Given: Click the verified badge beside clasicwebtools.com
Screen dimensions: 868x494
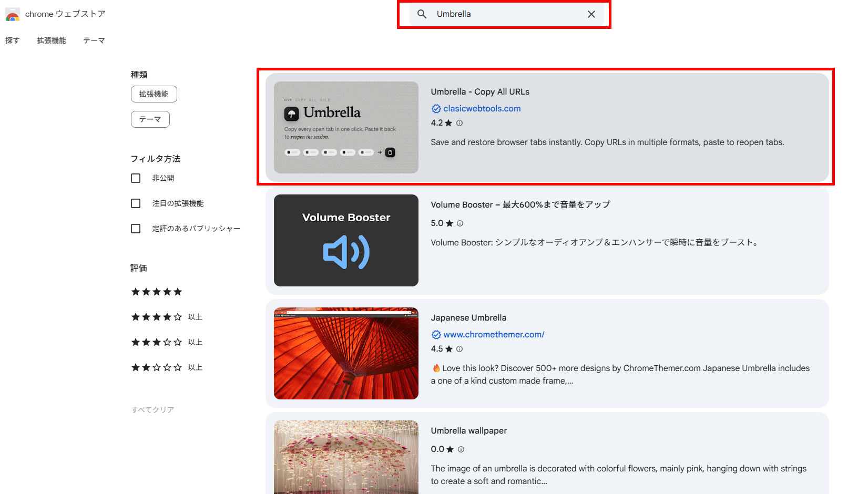Looking at the screenshot, I should coord(436,109).
